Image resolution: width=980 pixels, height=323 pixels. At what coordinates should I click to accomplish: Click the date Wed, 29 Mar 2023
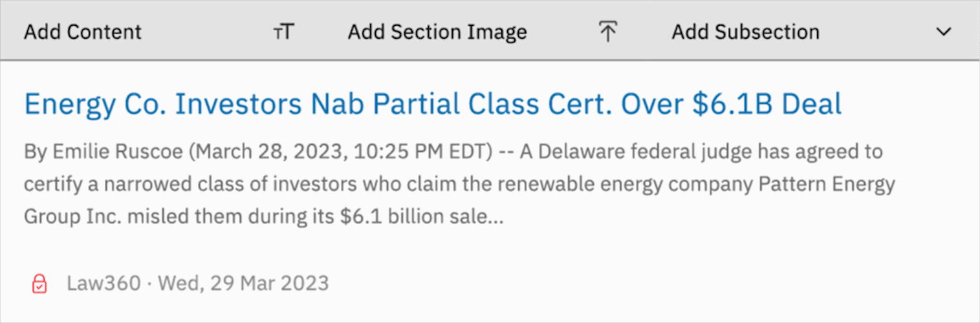click(x=243, y=283)
